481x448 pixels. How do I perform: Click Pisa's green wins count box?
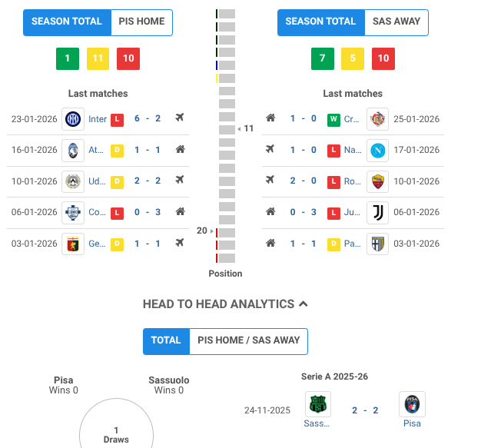[68, 58]
